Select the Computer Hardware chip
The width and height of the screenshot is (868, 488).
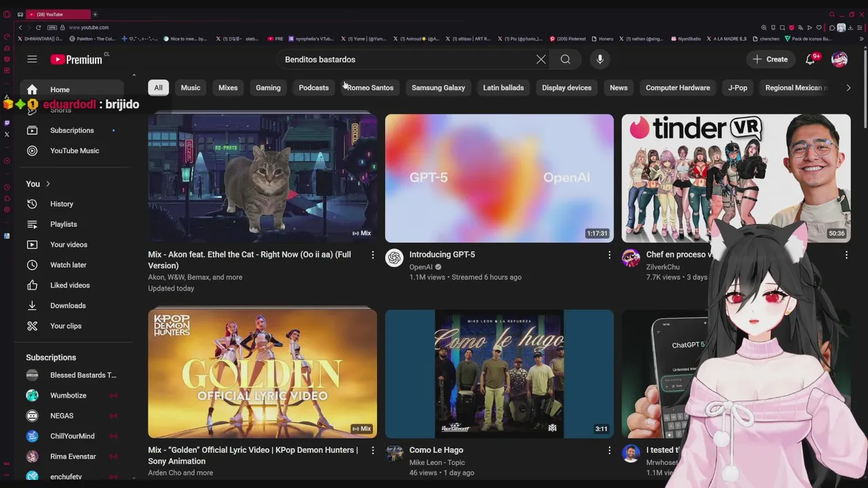(x=677, y=87)
